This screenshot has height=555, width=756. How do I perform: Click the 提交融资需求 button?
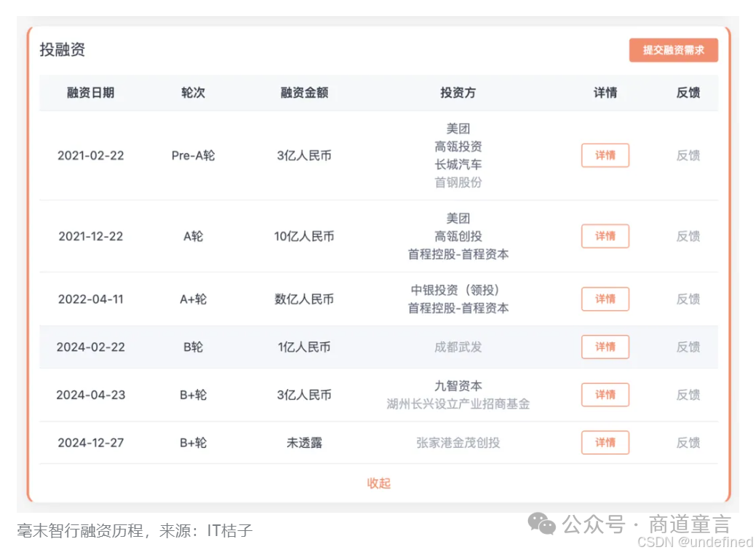[x=673, y=50]
